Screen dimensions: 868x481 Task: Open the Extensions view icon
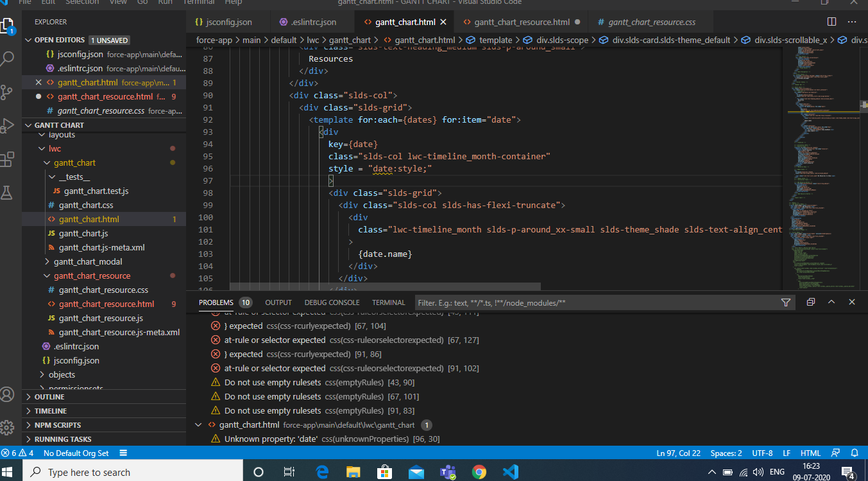pos(8,159)
